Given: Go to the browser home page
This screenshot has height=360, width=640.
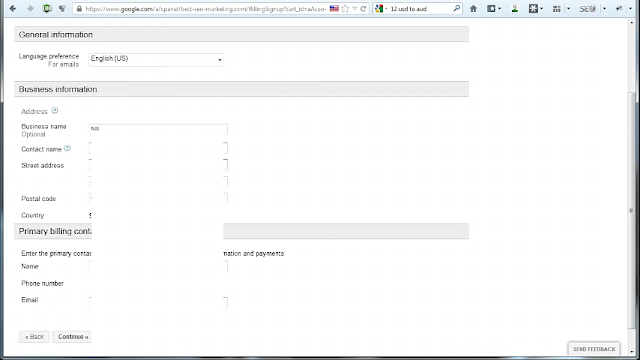Looking at the screenshot, I should 473,9.
